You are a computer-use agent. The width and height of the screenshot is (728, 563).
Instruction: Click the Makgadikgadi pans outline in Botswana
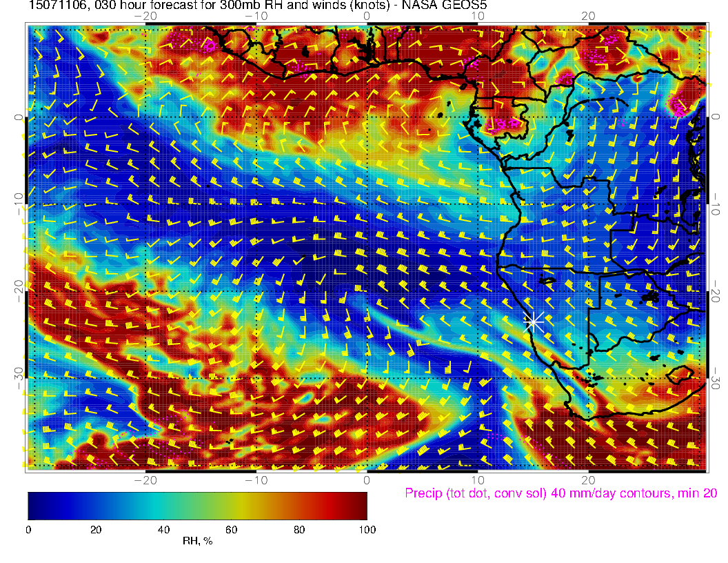coord(649,297)
